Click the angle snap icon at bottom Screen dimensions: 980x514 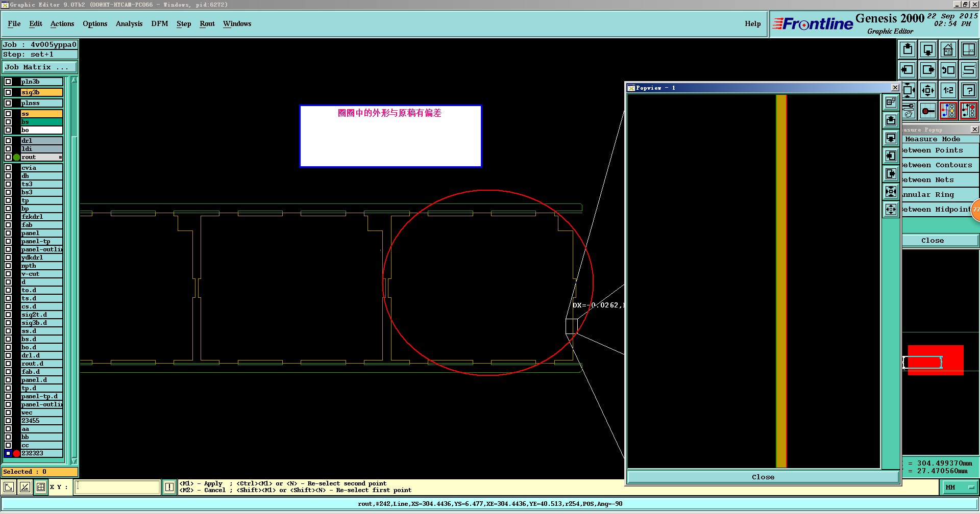coord(24,487)
